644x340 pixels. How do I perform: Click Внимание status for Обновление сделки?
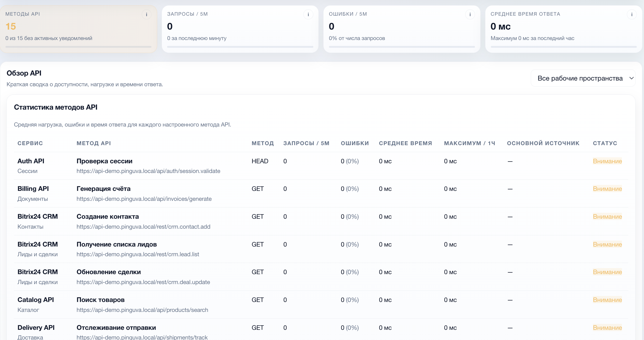[x=607, y=272]
